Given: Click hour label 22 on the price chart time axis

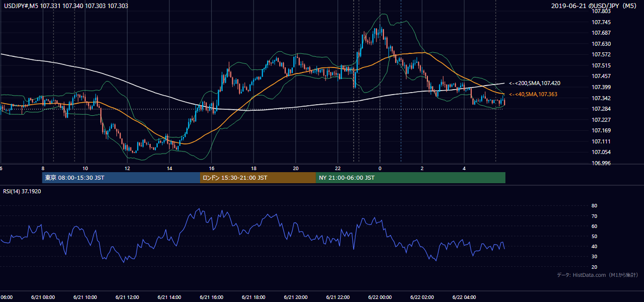Looking at the screenshot, I should point(338,168).
